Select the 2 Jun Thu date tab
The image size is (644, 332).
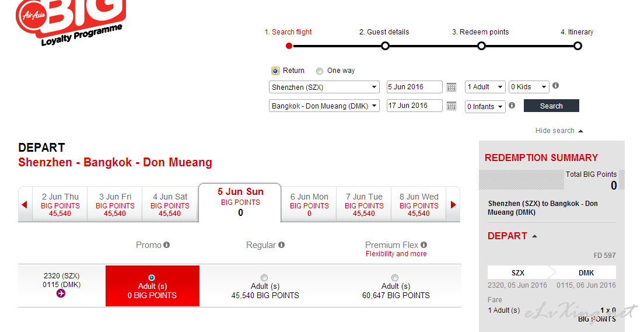60,205
